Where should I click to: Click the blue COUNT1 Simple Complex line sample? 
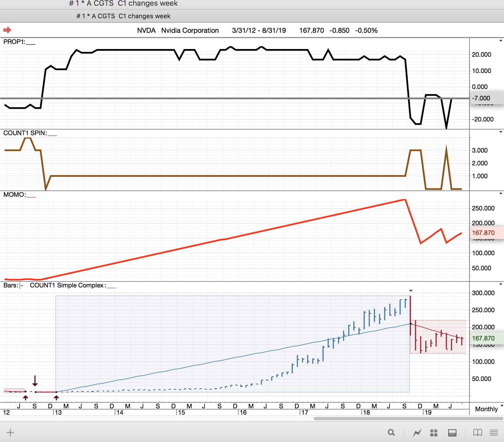click(x=111, y=288)
